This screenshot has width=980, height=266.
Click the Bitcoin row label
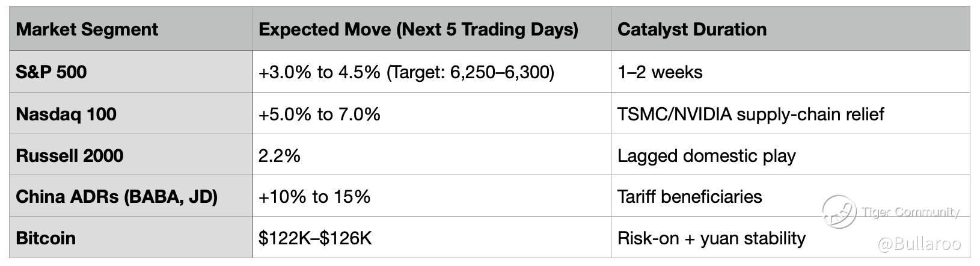point(46,238)
